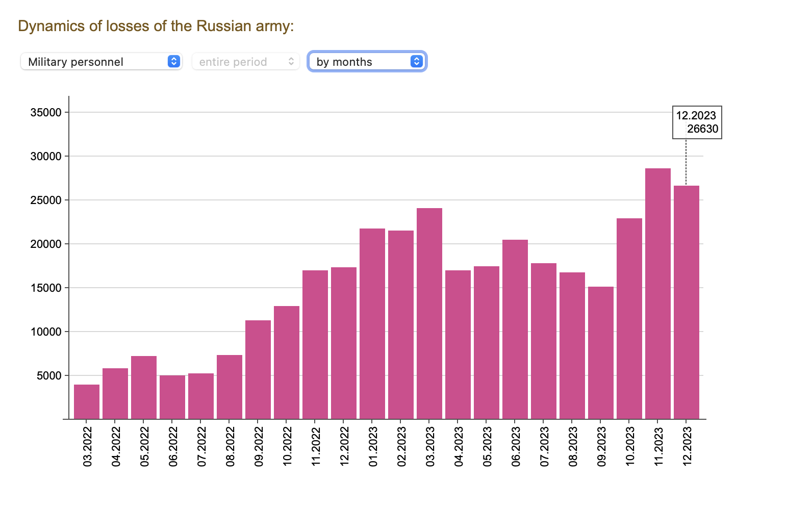The width and height of the screenshot is (812, 507).
Task: Open the entire period dropdown
Action: pyautogui.click(x=246, y=62)
